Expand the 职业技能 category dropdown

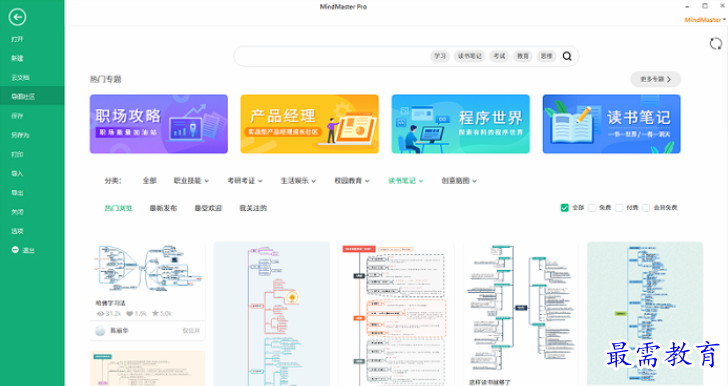[191, 181]
